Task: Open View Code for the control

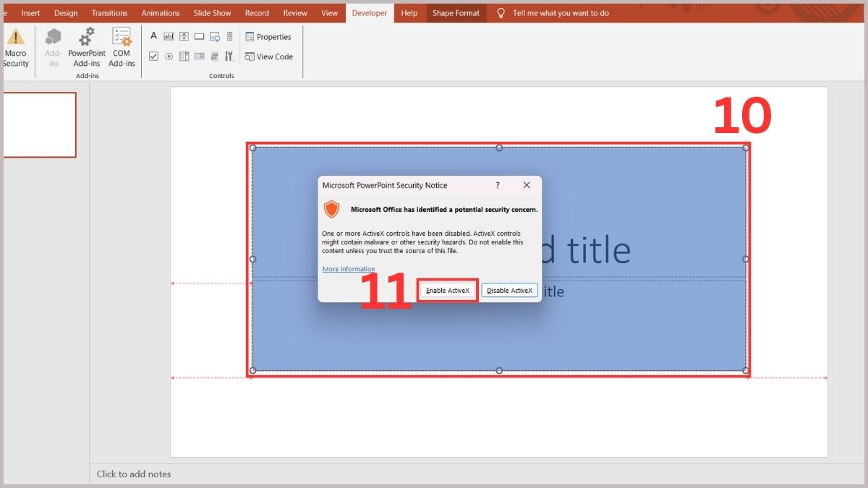Action: tap(269, 56)
